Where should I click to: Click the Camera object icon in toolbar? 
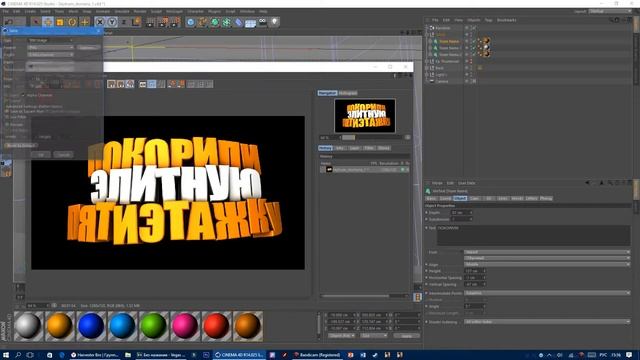(x=262, y=22)
